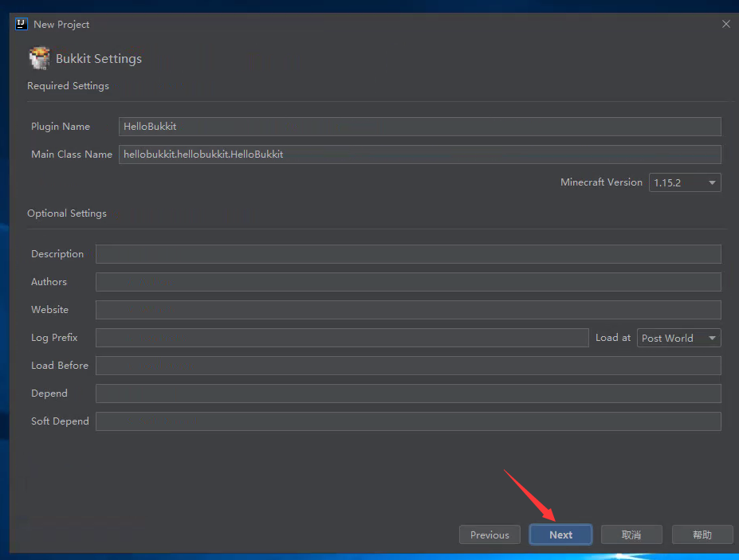The height and width of the screenshot is (560, 739).
Task: Click the Plugin Name input field
Action: [x=419, y=127]
